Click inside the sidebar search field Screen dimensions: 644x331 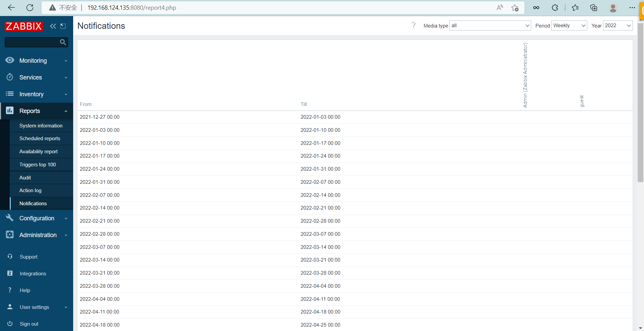pyautogui.click(x=31, y=42)
